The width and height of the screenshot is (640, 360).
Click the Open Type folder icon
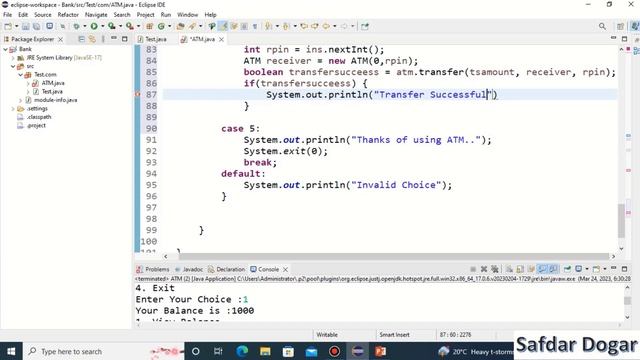point(180,26)
